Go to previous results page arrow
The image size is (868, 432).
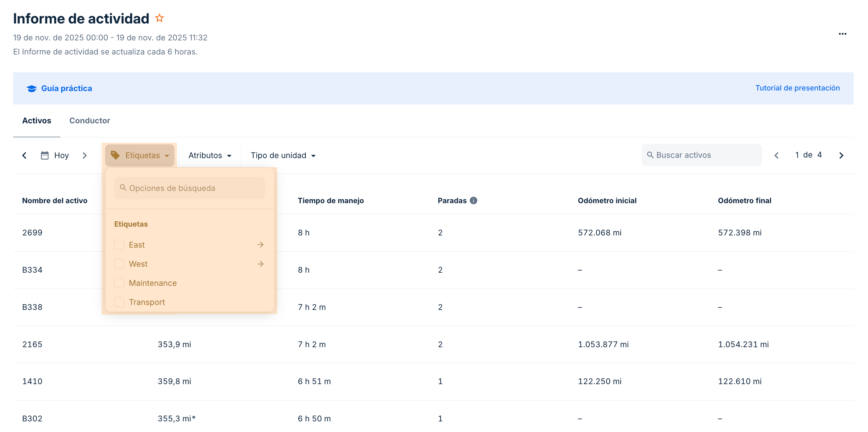click(x=776, y=156)
